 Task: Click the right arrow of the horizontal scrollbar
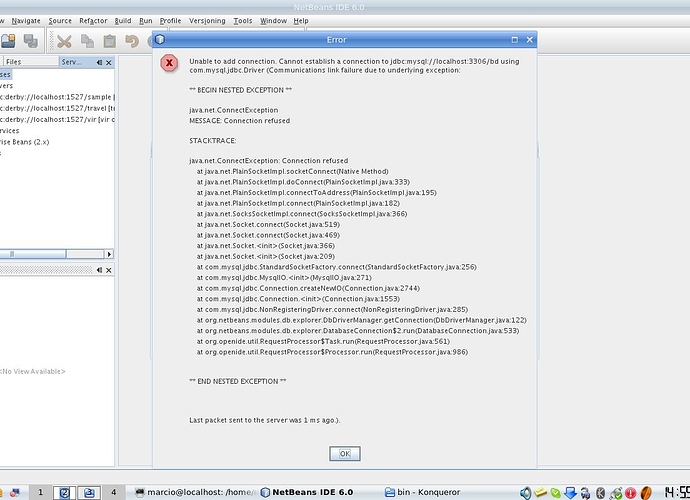click(109, 254)
